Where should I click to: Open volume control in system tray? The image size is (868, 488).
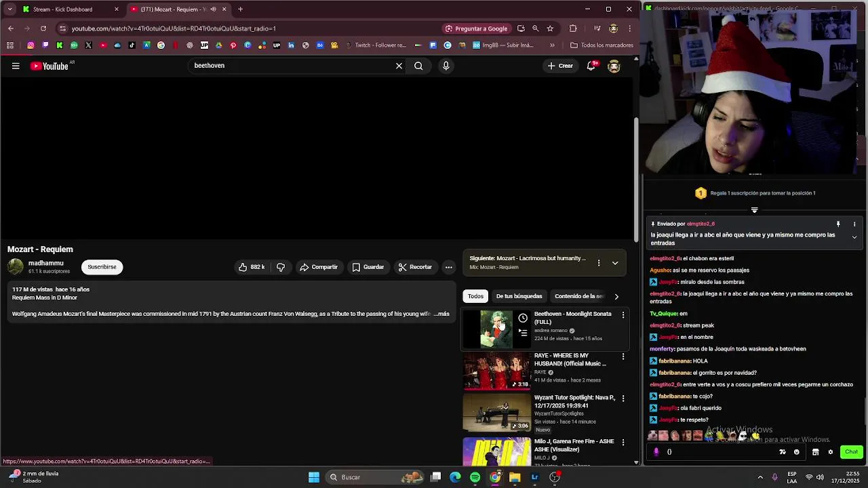[x=821, y=477]
